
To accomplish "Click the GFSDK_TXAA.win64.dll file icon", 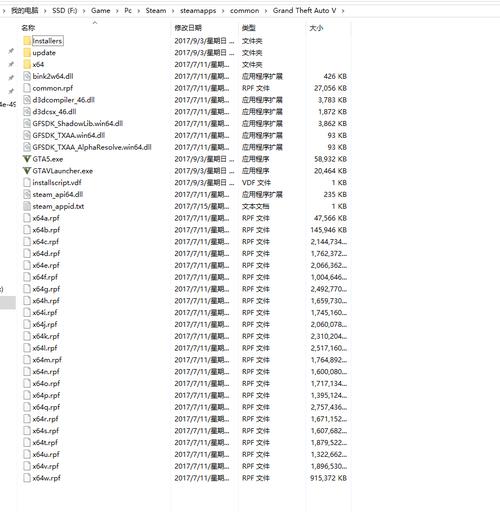I will tap(27, 135).
